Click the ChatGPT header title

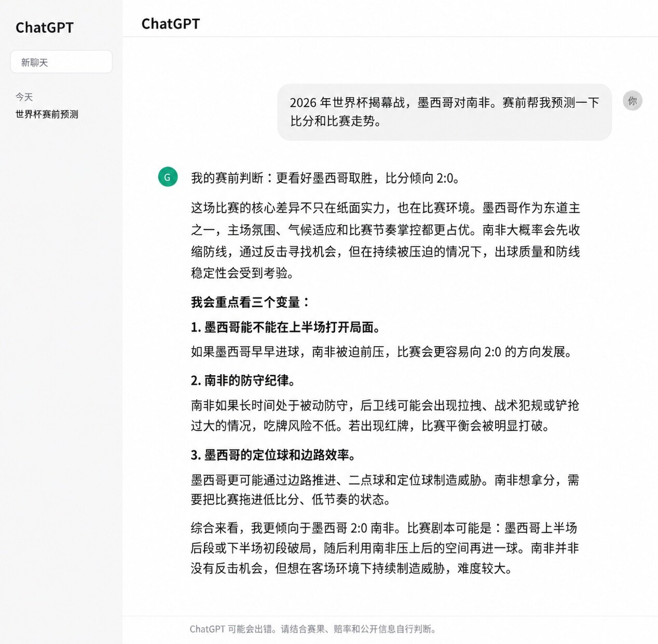[171, 24]
